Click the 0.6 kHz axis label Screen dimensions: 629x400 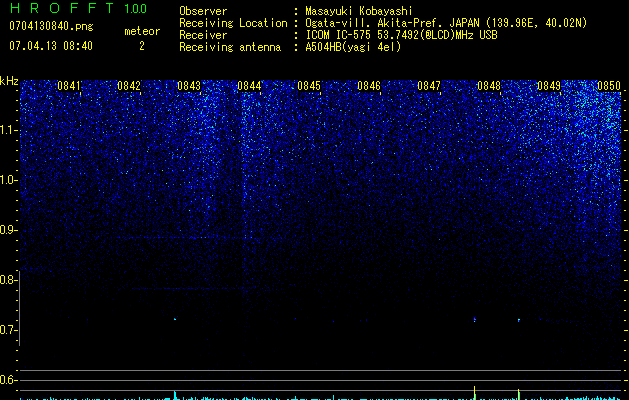click(x=8, y=380)
